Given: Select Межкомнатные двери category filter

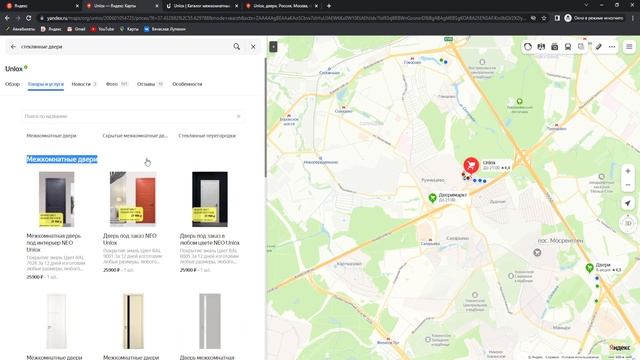Looking at the screenshot, I should pyautogui.click(x=51, y=136).
